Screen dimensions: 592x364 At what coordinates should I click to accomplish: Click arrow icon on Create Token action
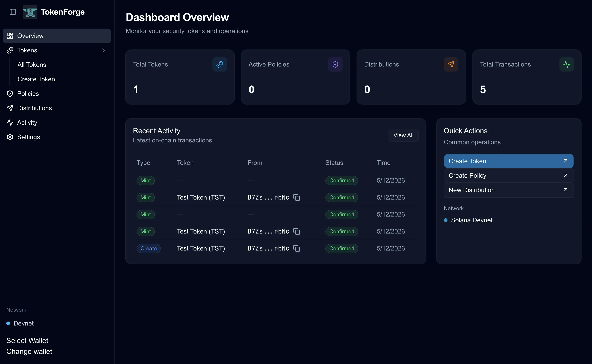point(565,161)
